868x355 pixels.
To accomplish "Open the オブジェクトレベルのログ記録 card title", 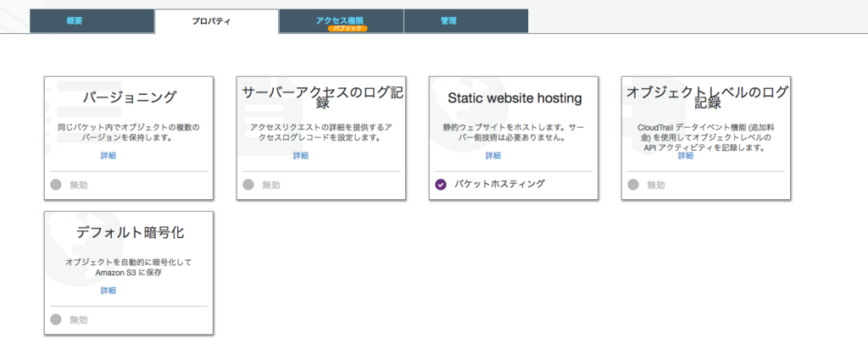I will pos(706,97).
